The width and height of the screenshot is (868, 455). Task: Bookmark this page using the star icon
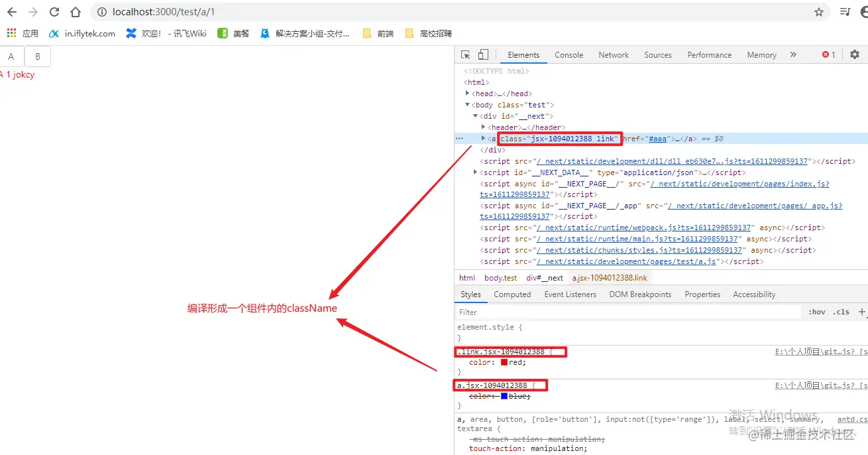click(819, 12)
